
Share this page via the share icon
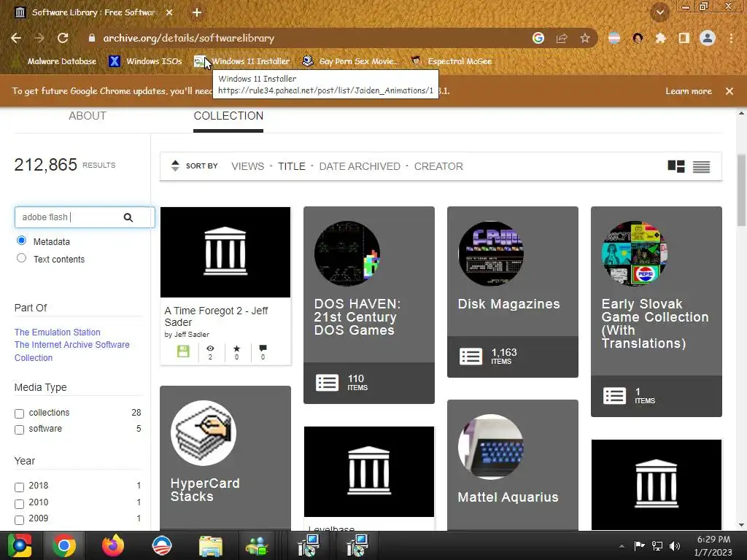(562, 38)
